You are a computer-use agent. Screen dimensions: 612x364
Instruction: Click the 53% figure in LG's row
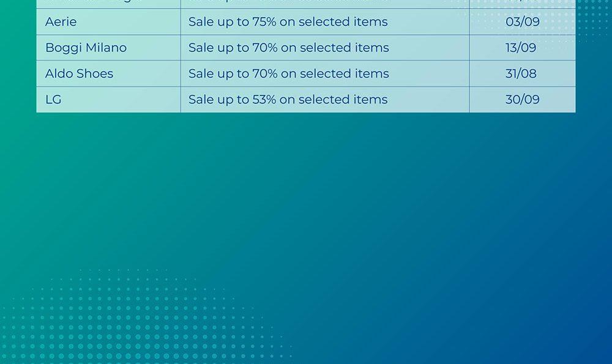264,100
